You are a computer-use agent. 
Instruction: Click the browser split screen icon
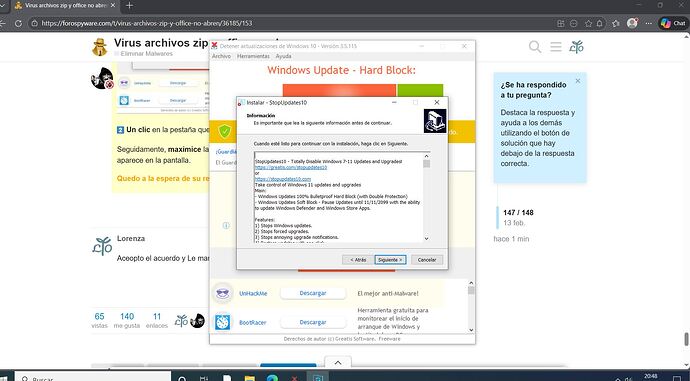coord(560,23)
